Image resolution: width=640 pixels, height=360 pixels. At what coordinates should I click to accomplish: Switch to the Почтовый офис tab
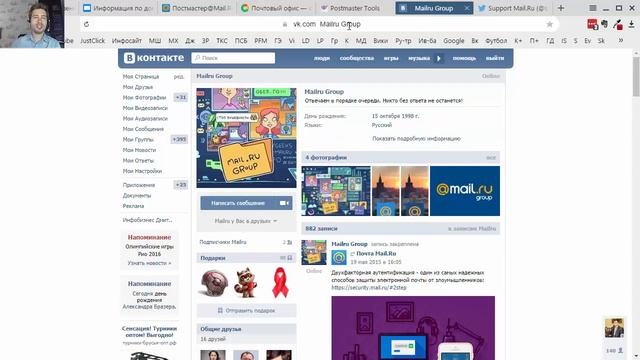(275, 8)
